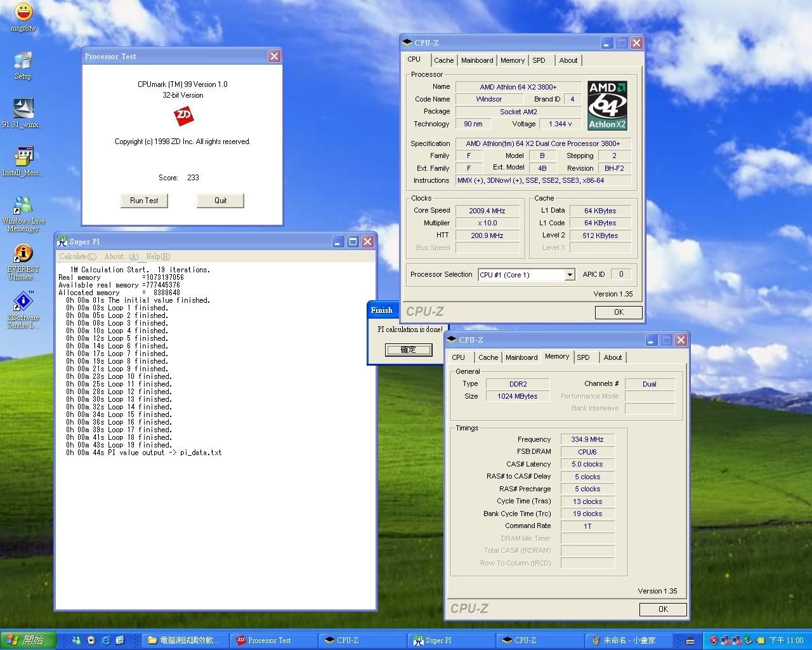
Task: Click the red security shield tray icon
Action: pos(714,640)
